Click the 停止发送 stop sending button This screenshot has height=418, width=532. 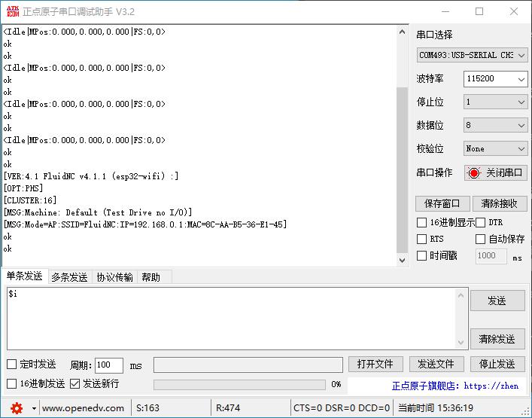497,365
